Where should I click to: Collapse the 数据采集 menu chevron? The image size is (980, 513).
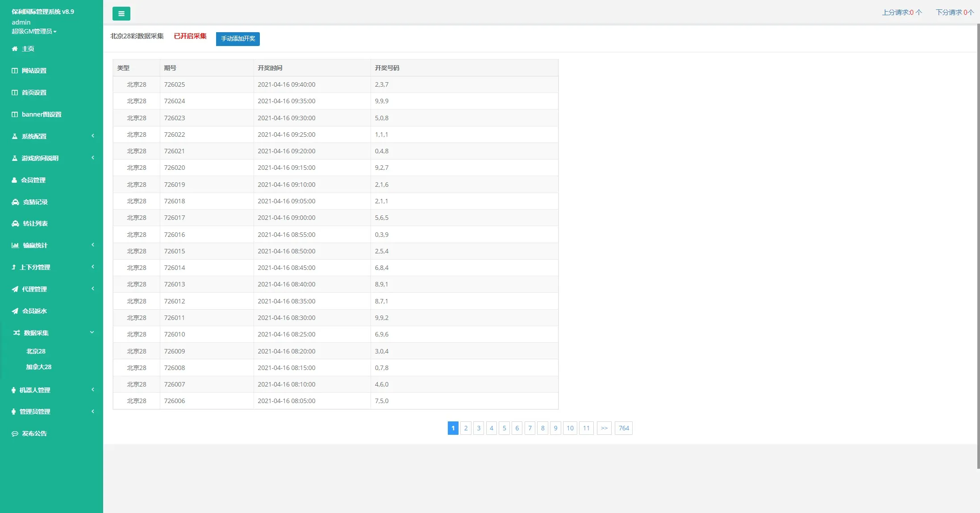[x=92, y=332]
